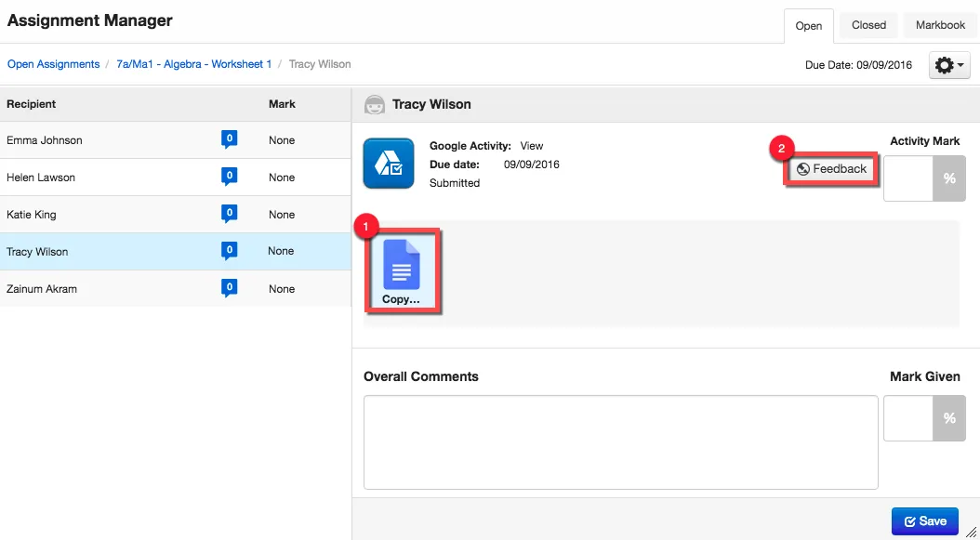The width and height of the screenshot is (980, 540).
Task: Click Katie King's None mark
Action: click(x=282, y=215)
